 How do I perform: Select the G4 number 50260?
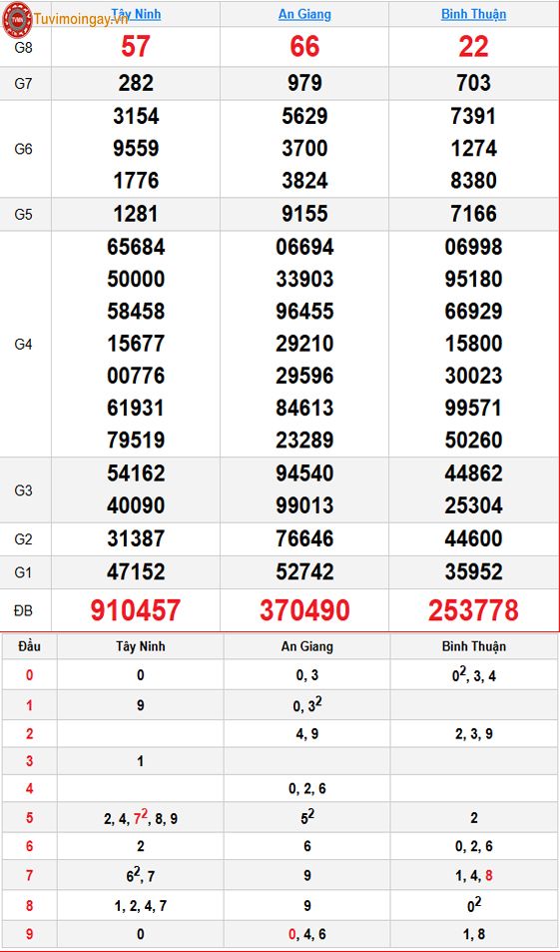(x=474, y=440)
